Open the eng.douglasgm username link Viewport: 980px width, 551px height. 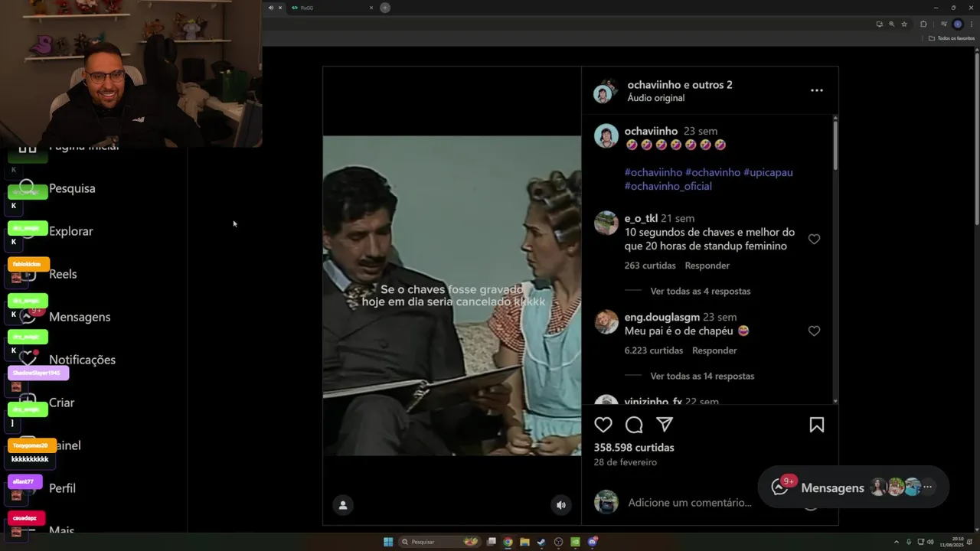pos(662,317)
